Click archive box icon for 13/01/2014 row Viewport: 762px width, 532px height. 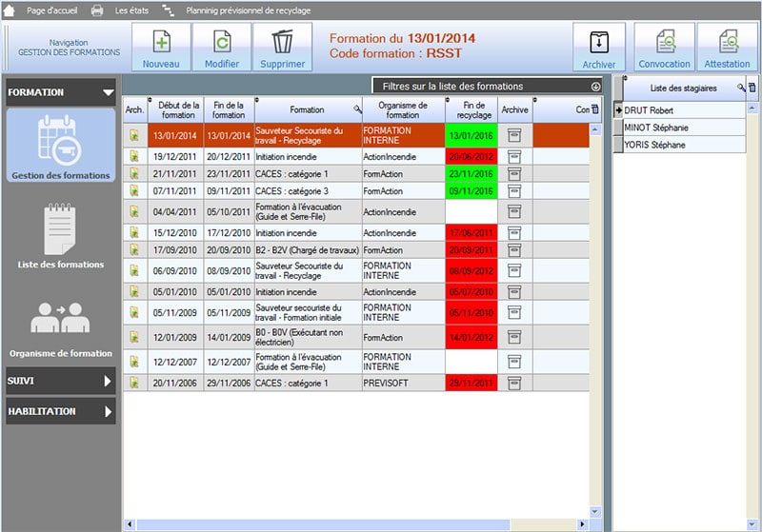pos(514,135)
